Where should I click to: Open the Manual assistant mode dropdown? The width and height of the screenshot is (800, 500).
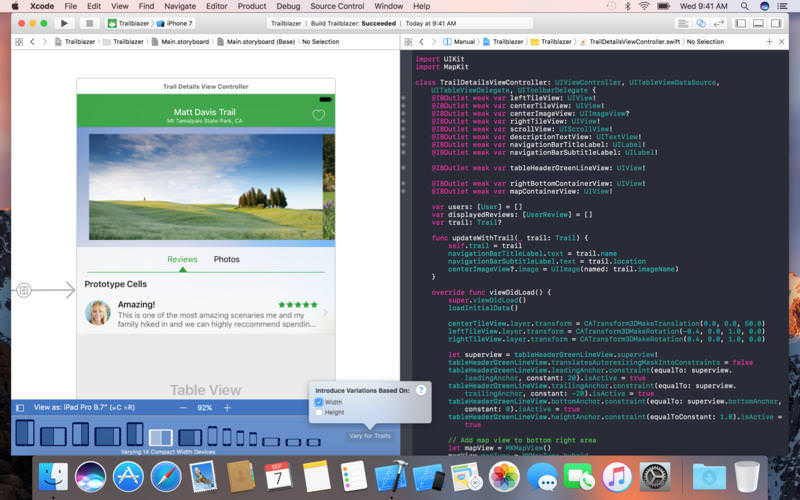pos(462,42)
